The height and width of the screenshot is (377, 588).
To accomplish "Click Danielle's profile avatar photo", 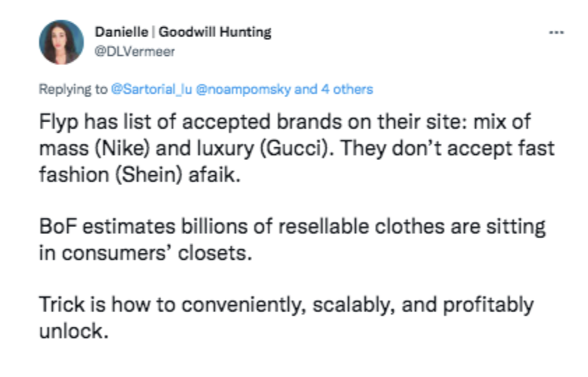I will (x=61, y=42).
